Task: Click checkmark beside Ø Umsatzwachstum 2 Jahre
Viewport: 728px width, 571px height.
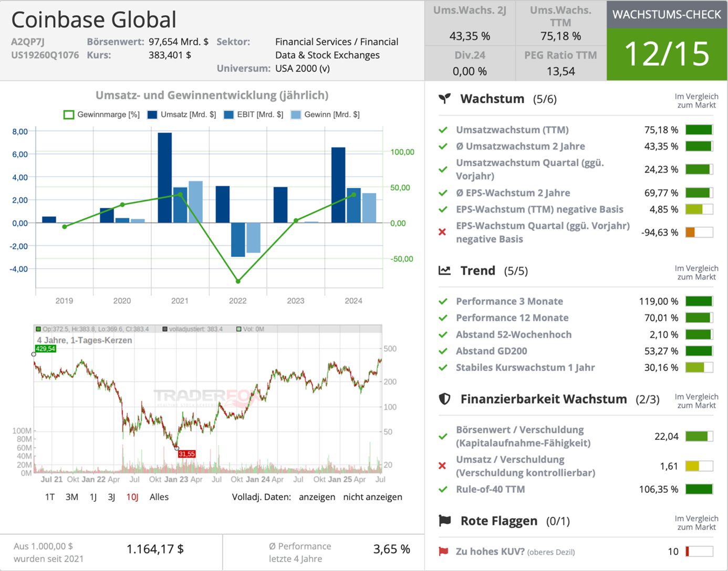Action: click(x=443, y=146)
